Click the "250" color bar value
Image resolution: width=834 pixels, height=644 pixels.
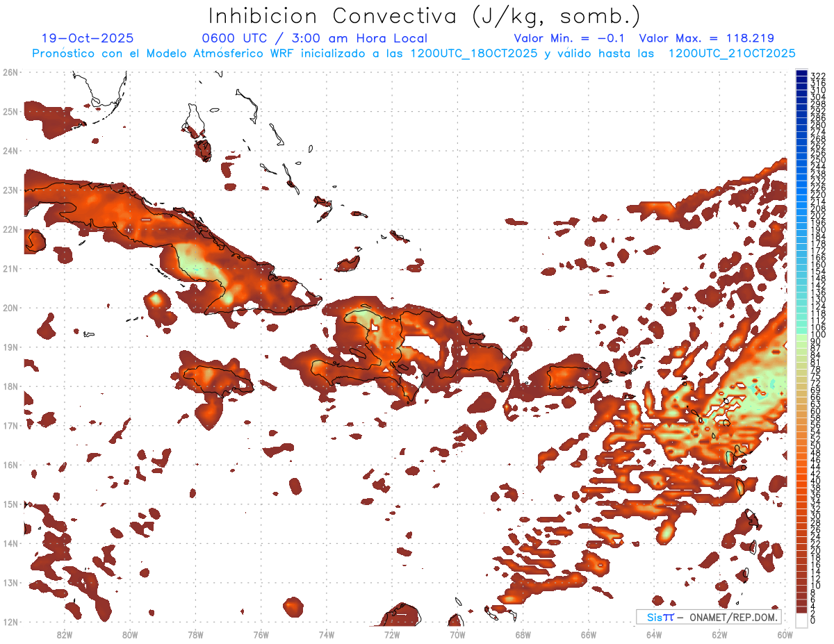(818, 159)
